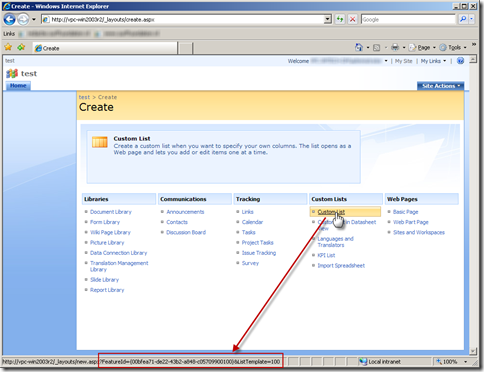This screenshot has width=484, height=372.
Task: Click the Form Library link
Action: click(105, 222)
